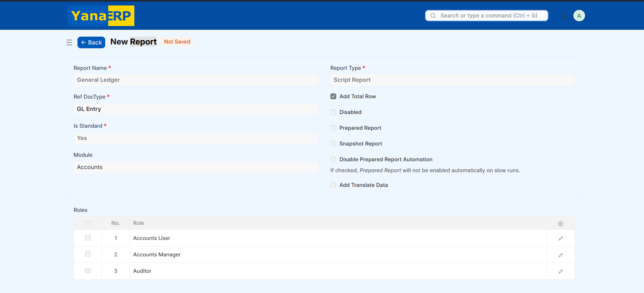Click the Report Name field
The width and height of the screenshot is (644, 293).
tap(196, 80)
